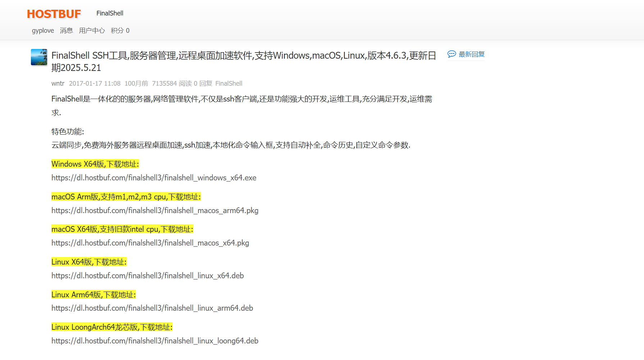The height and width of the screenshot is (360, 644).
Task: Click the author avatar thumbnail
Action: [x=39, y=57]
